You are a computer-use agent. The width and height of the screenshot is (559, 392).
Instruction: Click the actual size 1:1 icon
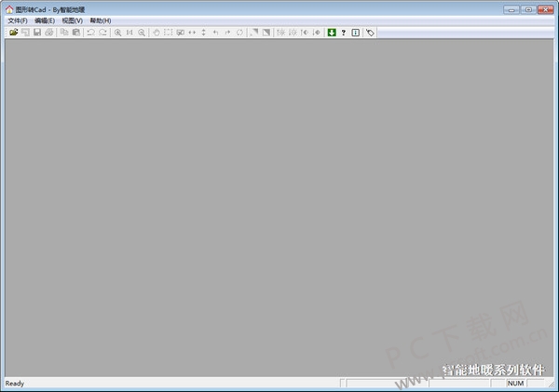pyautogui.click(x=130, y=33)
